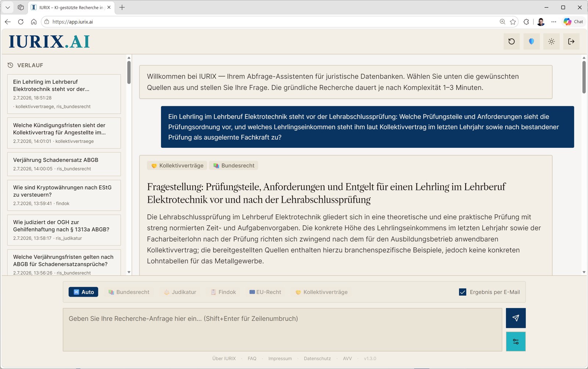Click the browser back arrow
The image size is (588, 369).
tap(8, 22)
